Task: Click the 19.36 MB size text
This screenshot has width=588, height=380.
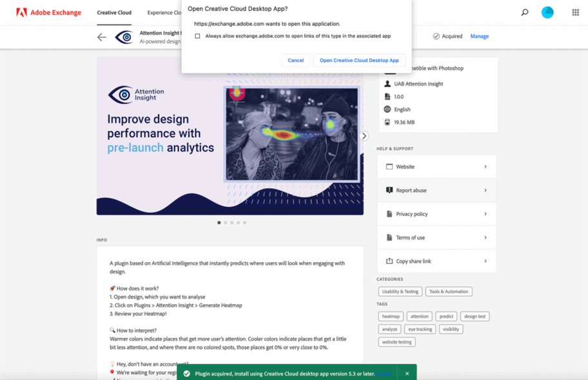Action: pos(404,122)
